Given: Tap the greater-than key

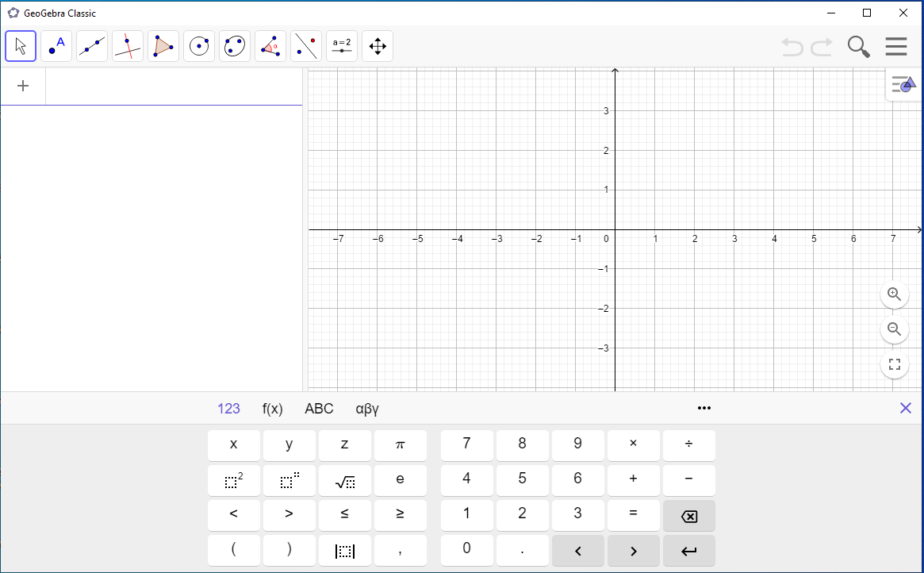Looking at the screenshot, I should (x=289, y=515).
